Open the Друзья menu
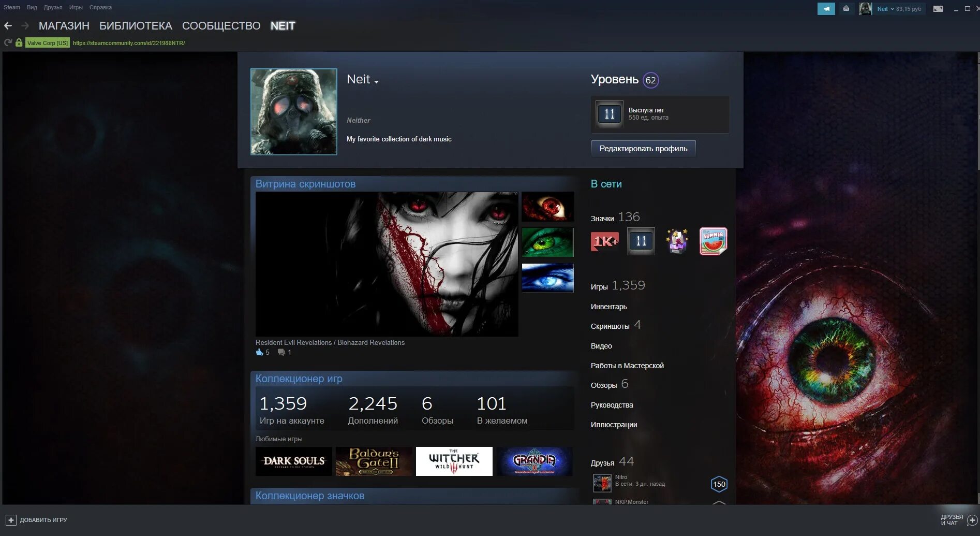The height and width of the screenshot is (536, 980). coord(53,7)
